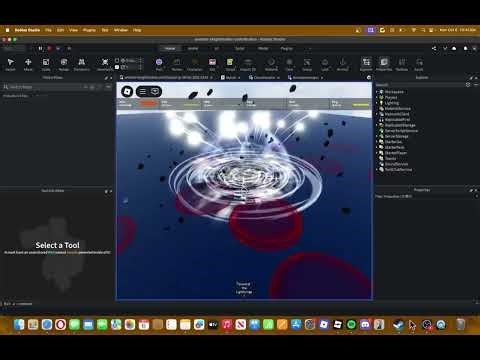Open the Plugins menu in menu bar
This screenshot has width=480, height=360.
click(89, 30)
